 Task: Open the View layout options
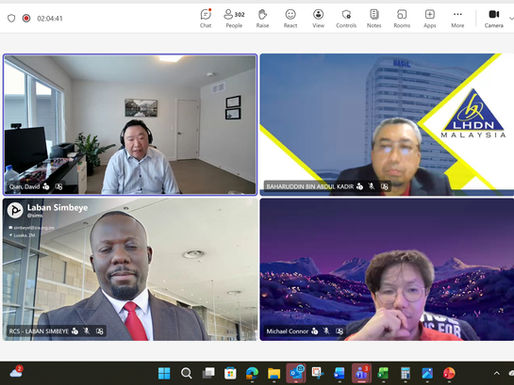[318, 18]
